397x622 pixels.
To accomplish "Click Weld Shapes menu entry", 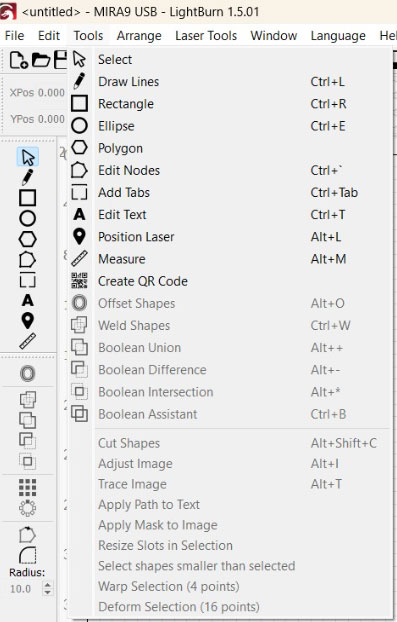I will point(229,326).
